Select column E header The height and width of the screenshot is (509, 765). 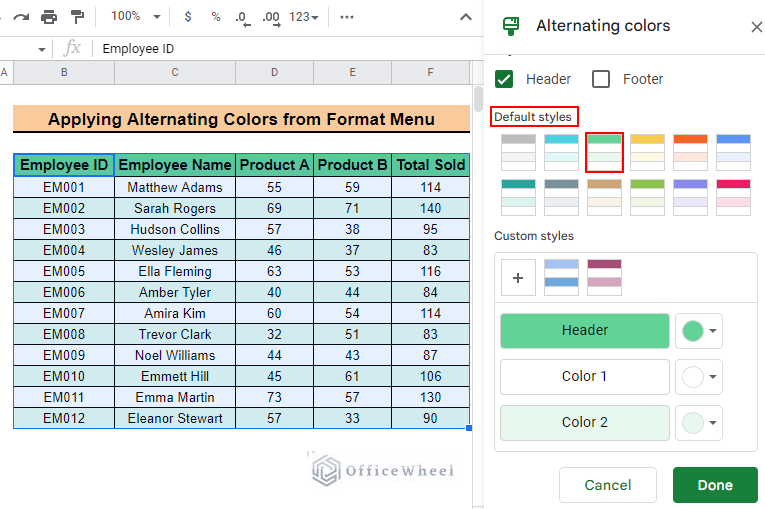click(x=352, y=73)
